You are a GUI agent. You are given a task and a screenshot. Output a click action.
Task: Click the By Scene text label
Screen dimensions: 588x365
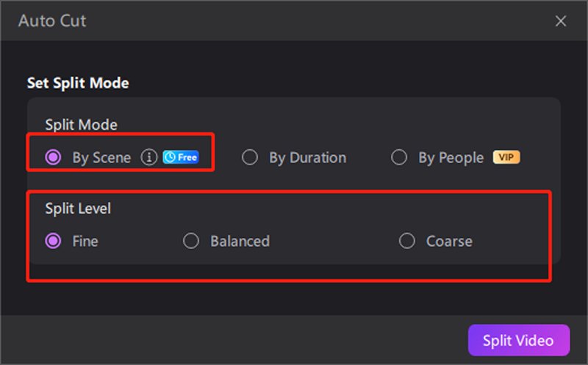(101, 157)
